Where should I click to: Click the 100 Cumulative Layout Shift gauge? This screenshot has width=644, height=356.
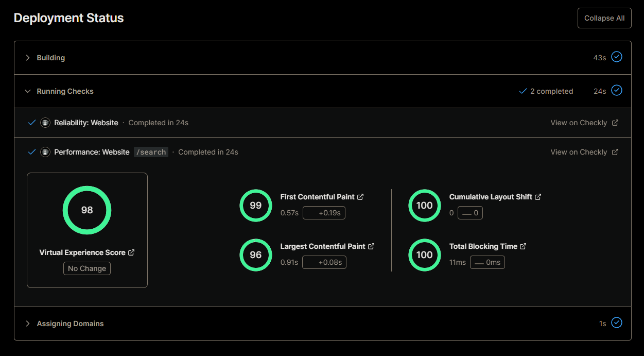click(425, 206)
